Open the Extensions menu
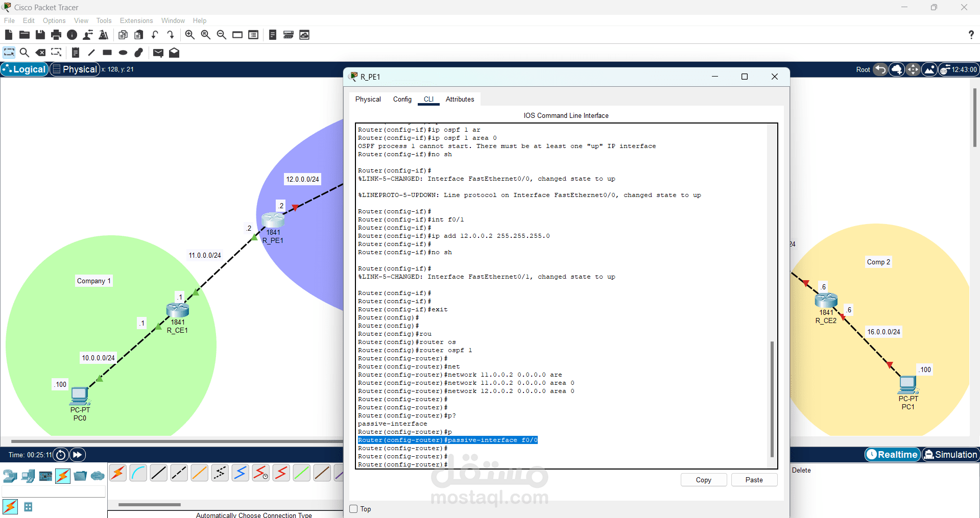Screen dimensions: 980x518 [x=136, y=20]
